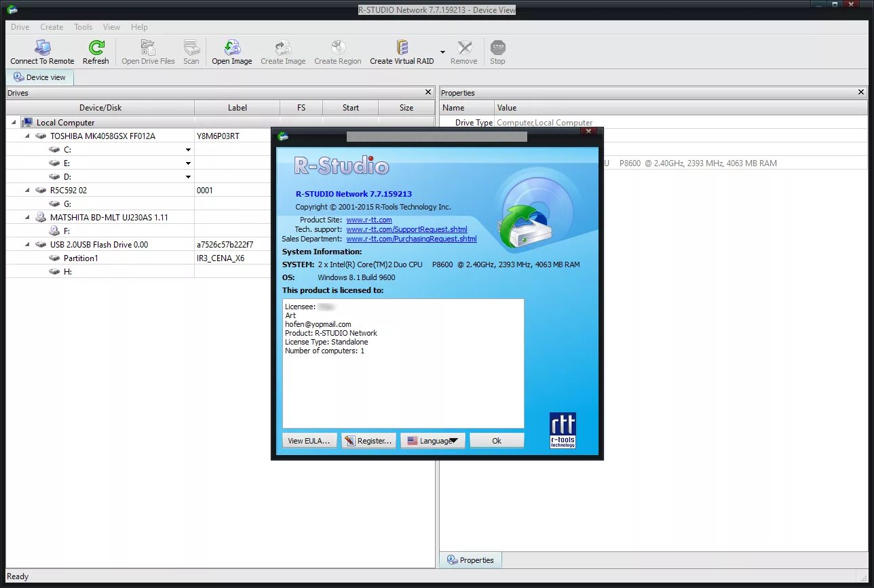
Task: Click the Stop toolbar icon
Action: pos(498,47)
